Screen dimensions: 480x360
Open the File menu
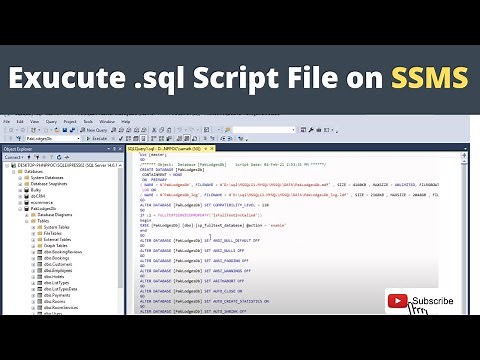point(7,122)
